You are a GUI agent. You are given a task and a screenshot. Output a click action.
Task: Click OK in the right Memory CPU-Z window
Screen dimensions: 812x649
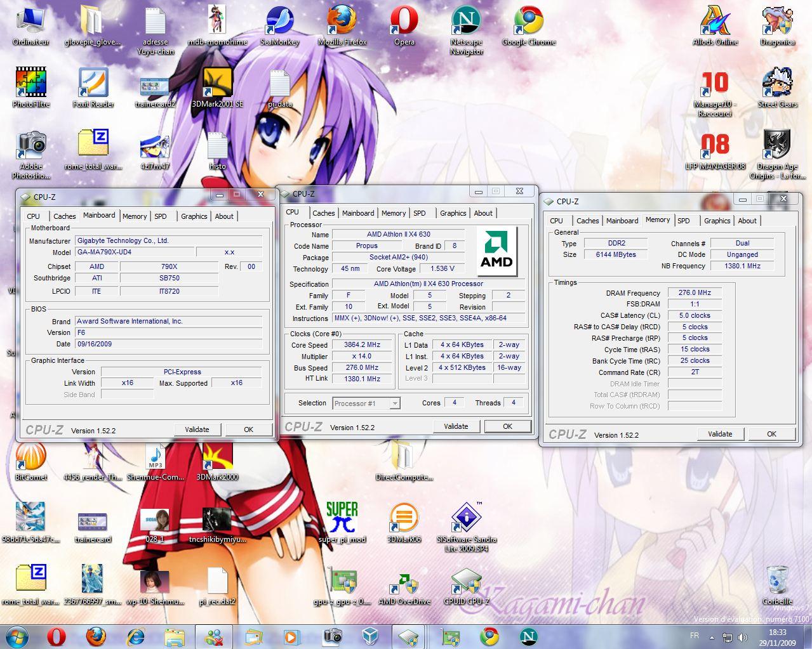click(x=772, y=434)
